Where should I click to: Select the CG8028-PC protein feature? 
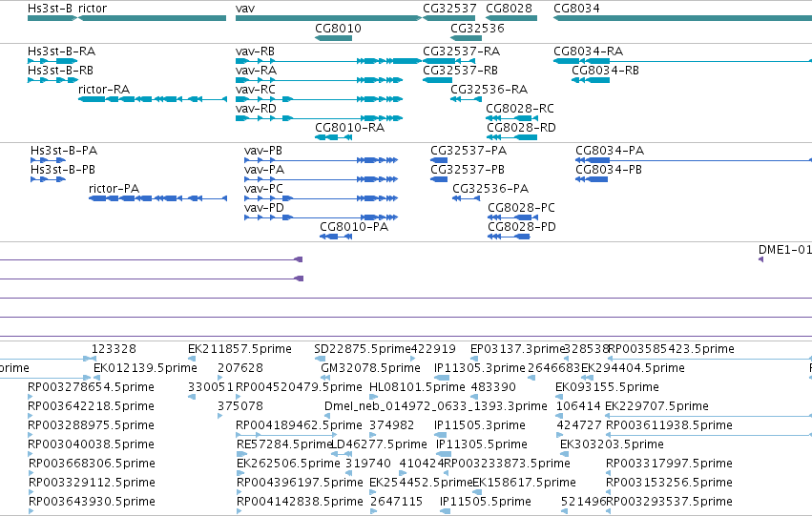[510, 217]
